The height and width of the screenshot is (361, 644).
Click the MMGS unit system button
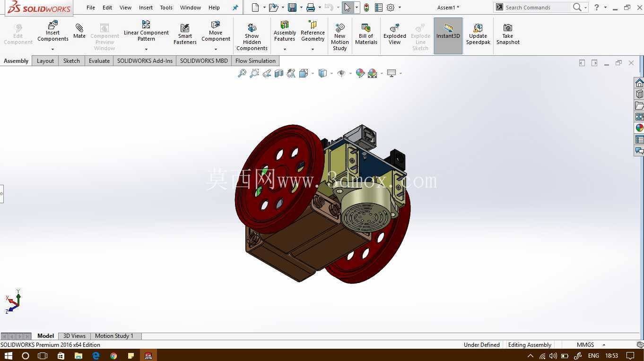[585, 345]
